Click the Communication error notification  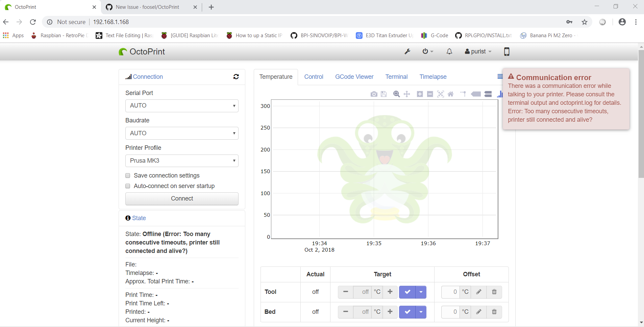point(566,99)
